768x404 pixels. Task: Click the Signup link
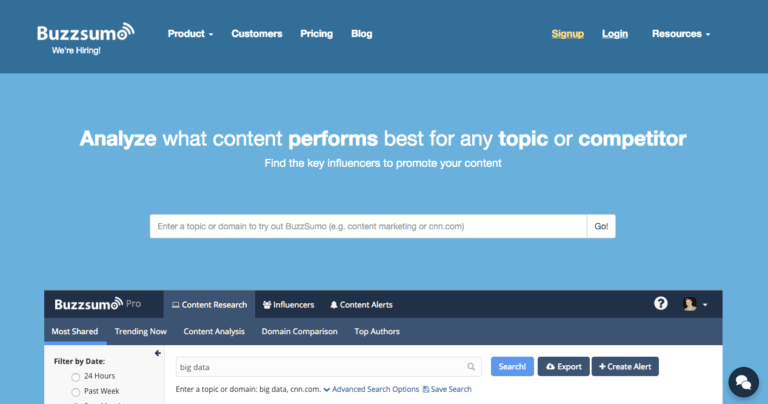click(x=567, y=34)
